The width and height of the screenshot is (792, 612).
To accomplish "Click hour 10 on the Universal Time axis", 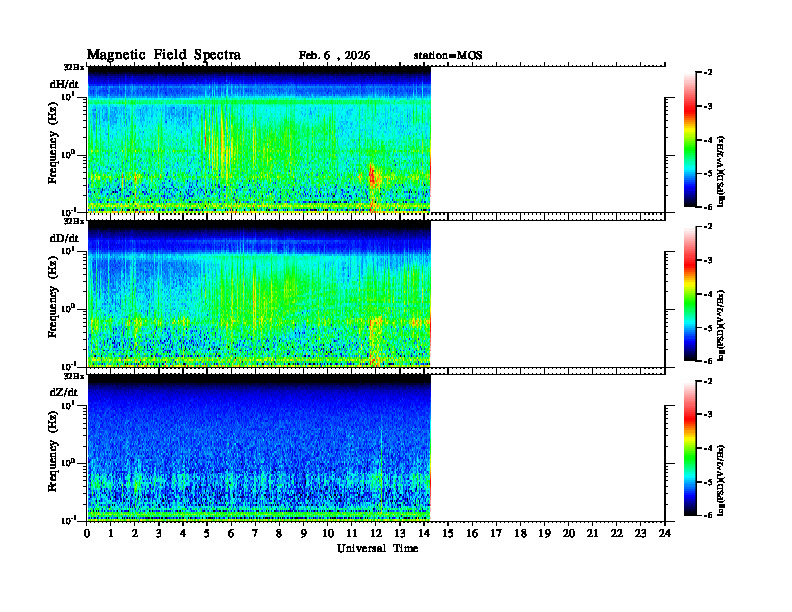I will (328, 534).
